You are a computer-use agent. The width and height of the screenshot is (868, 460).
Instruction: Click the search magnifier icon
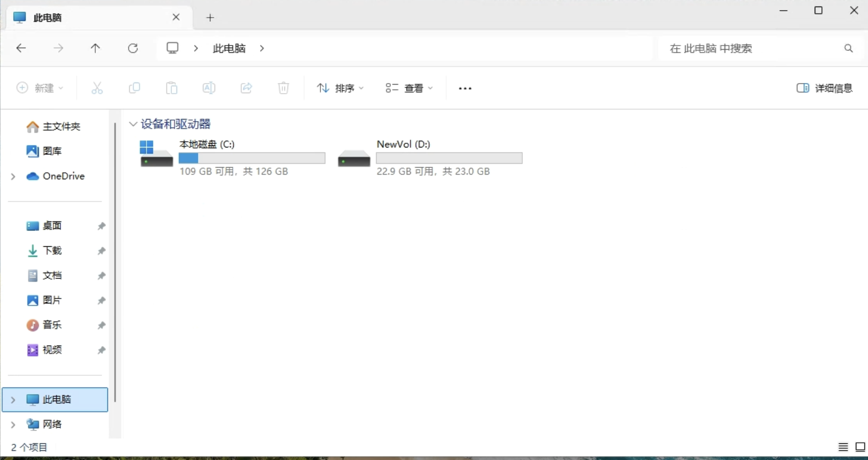pyautogui.click(x=848, y=48)
